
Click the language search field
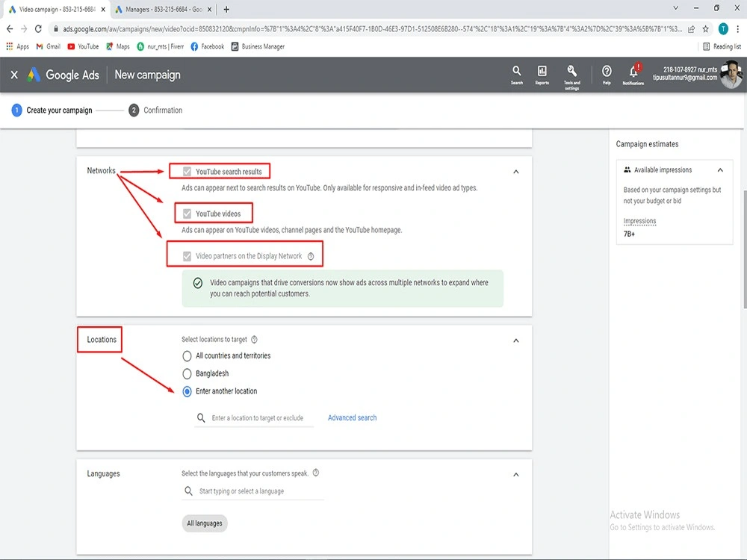(252, 491)
